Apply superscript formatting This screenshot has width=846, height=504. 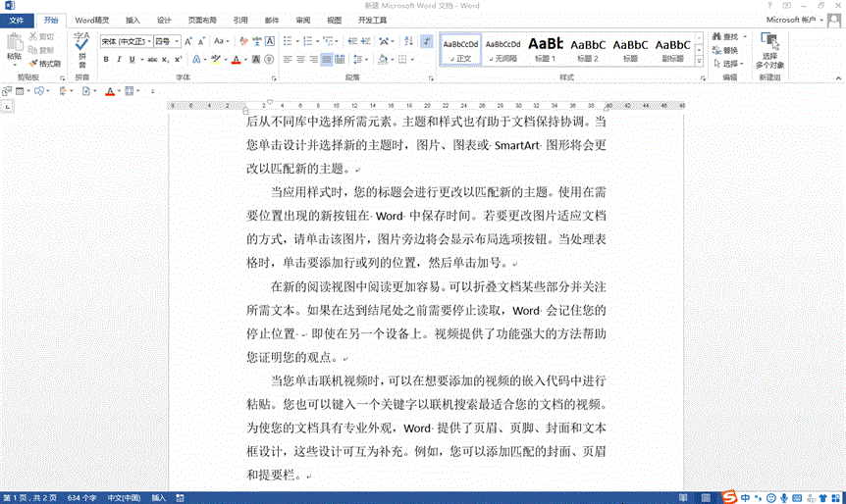point(180,60)
